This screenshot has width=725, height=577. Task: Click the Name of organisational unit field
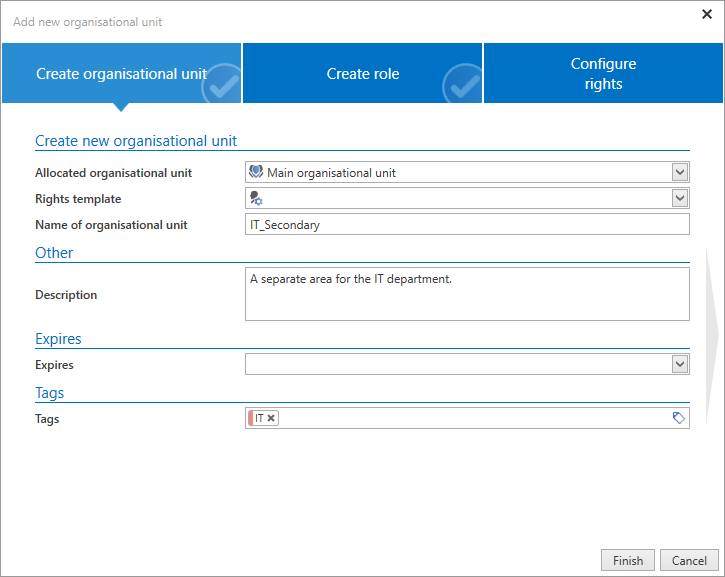click(x=467, y=224)
